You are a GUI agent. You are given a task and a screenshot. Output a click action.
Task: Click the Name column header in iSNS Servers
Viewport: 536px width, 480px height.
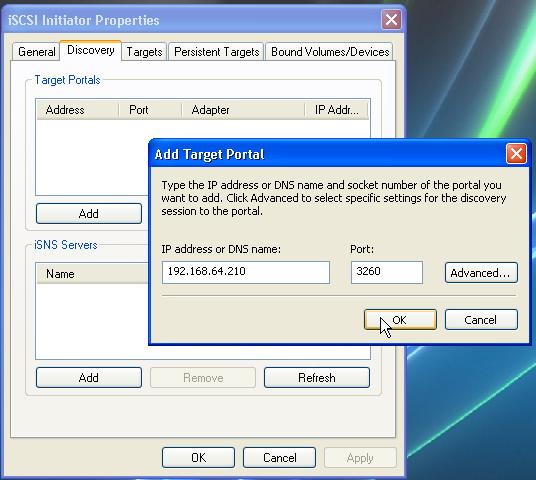[x=92, y=274]
